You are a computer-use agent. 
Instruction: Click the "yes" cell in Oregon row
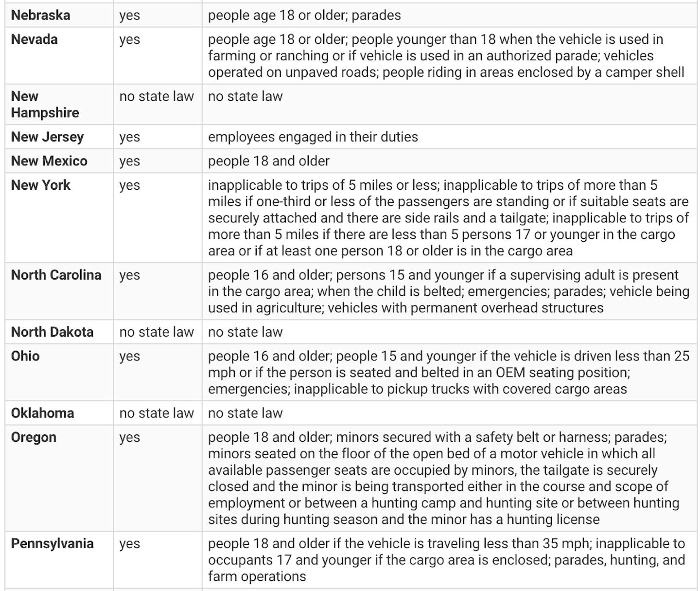coord(130,437)
